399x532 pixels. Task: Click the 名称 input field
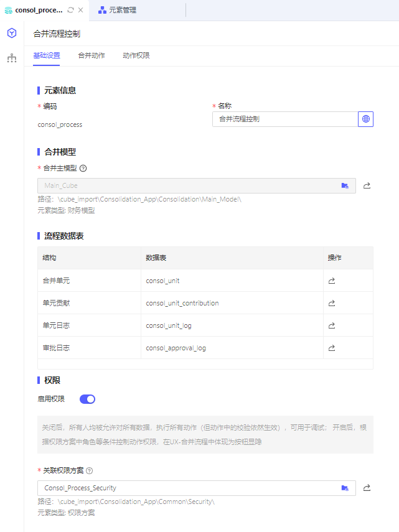click(x=284, y=119)
